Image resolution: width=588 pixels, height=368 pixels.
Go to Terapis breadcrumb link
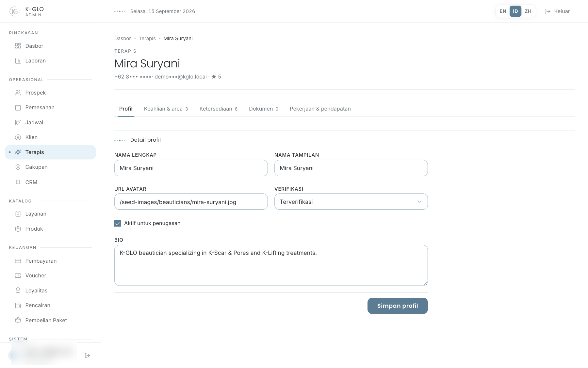coord(147,39)
